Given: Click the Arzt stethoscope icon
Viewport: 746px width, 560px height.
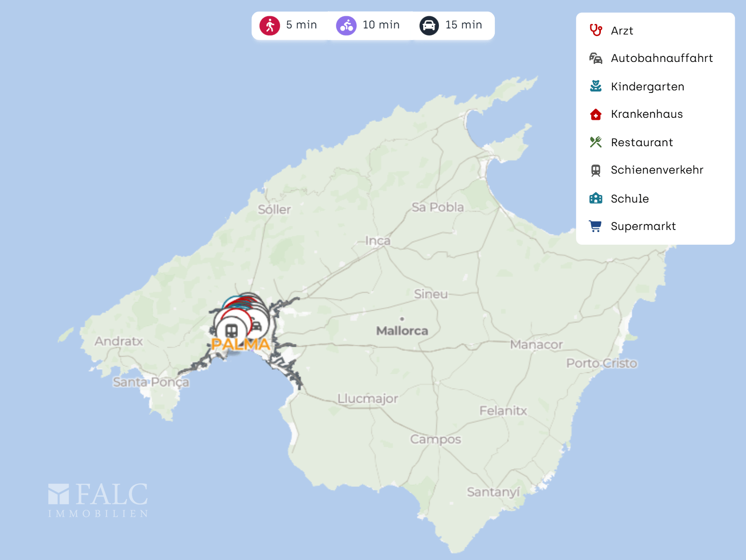Looking at the screenshot, I should click(x=596, y=30).
